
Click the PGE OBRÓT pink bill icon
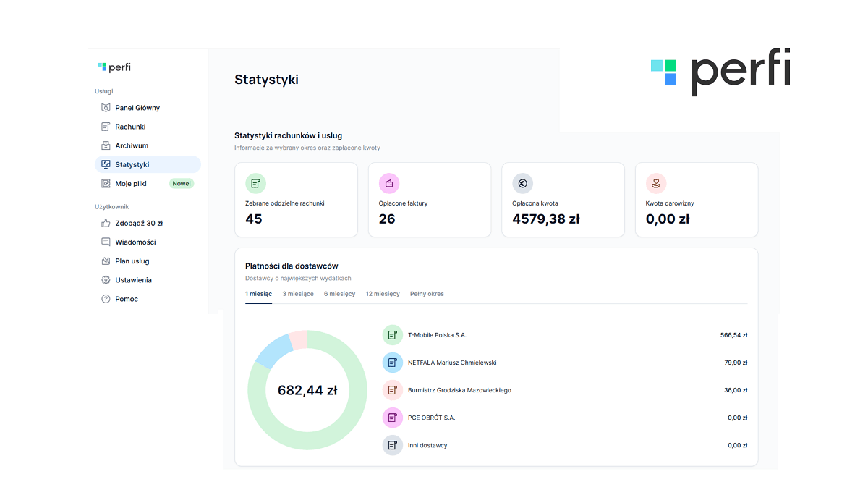coord(392,418)
